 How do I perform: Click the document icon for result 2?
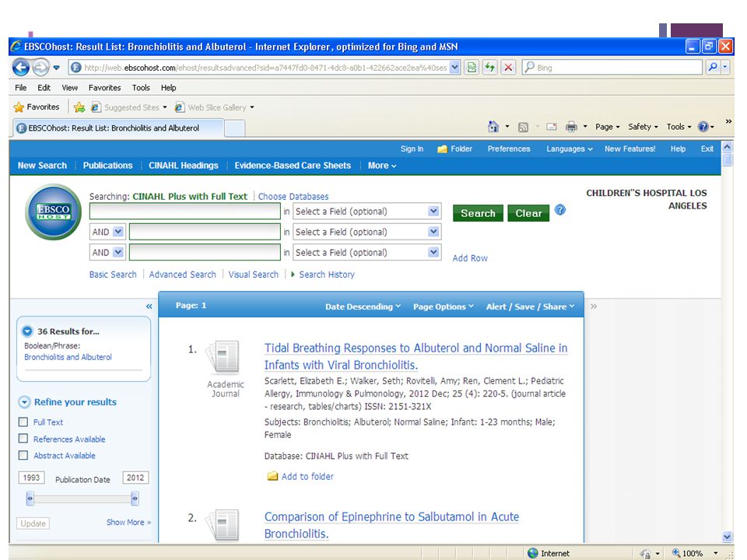click(223, 525)
